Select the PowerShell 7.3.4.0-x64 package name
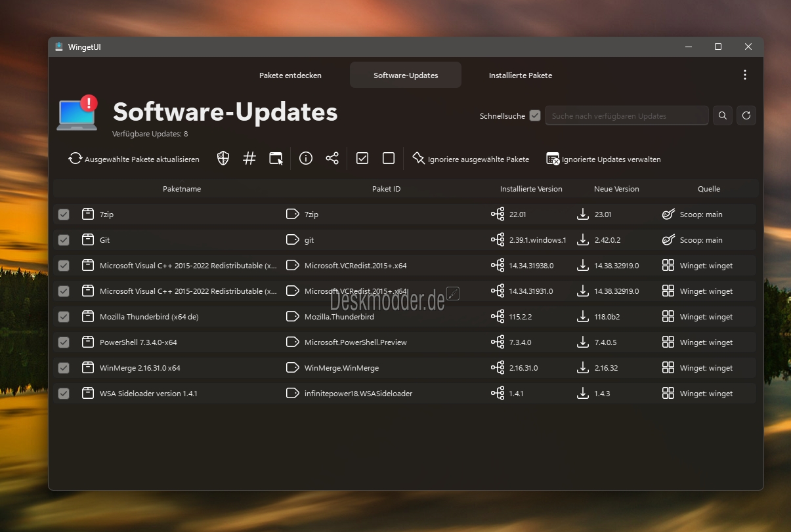The width and height of the screenshot is (791, 532). click(139, 342)
